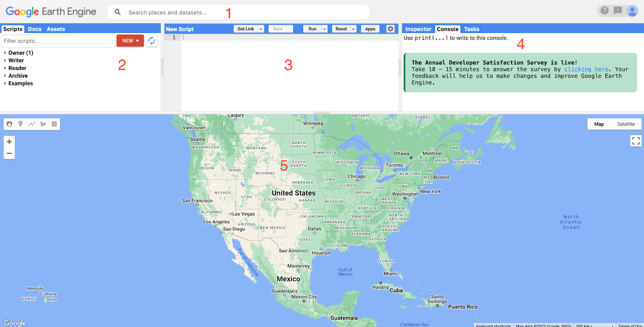Open the Save dropdown arrow
Image resolution: width=644 pixels, height=327 pixels.
(x=290, y=29)
